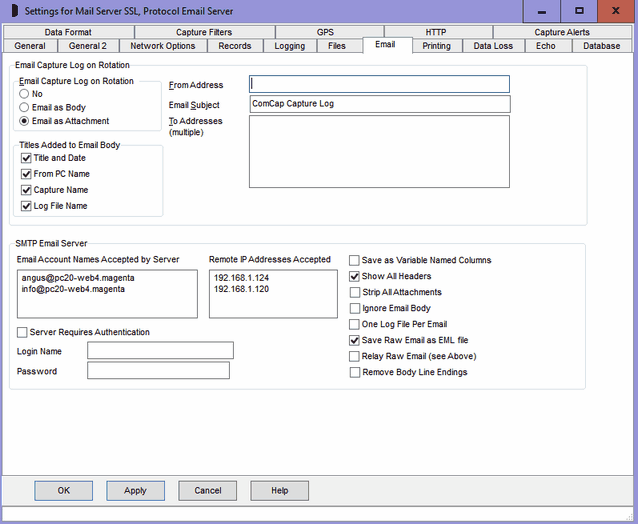Select info@pc20-web4.magenta account entry
The width and height of the screenshot is (638, 524).
[73, 289]
